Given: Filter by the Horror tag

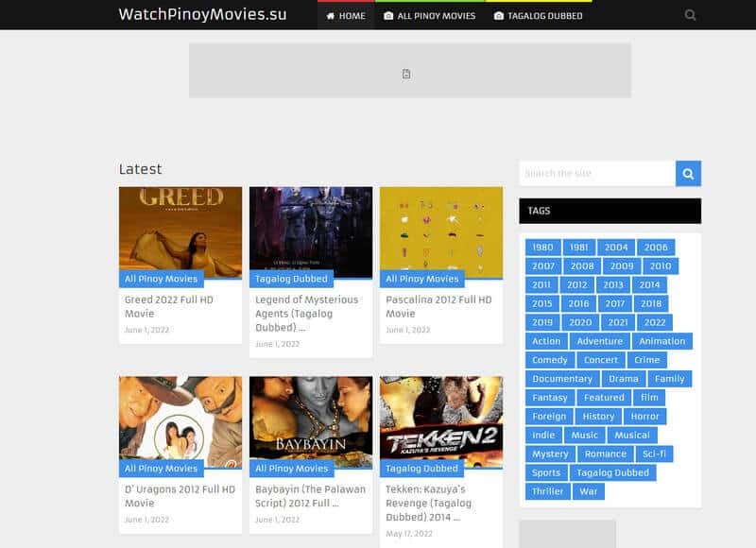Looking at the screenshot, I should [x=644, y=417].
